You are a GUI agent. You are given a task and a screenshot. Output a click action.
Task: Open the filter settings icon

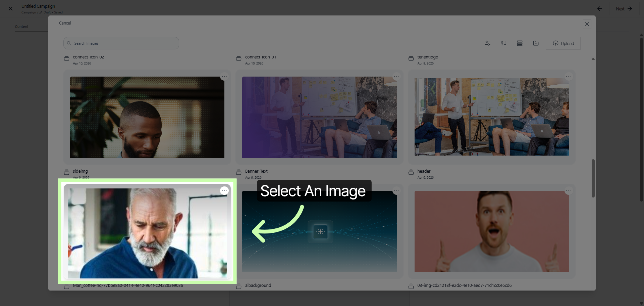(x=487, y=43)
